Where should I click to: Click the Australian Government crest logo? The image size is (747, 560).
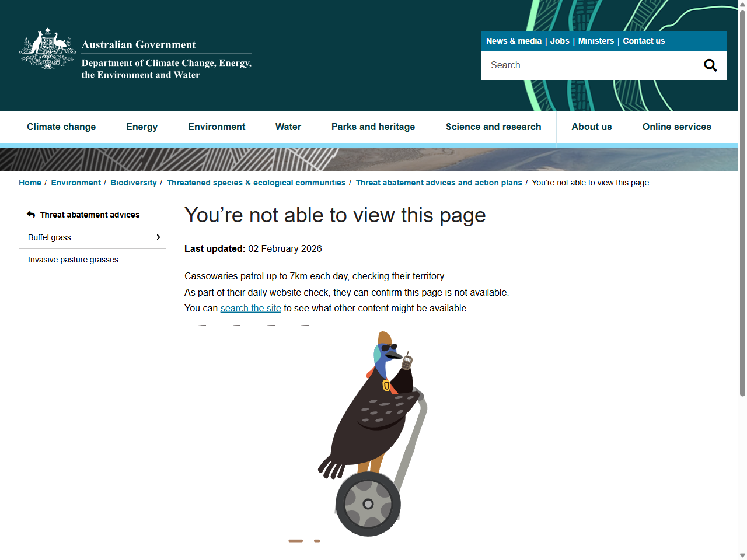click(48, 49)
